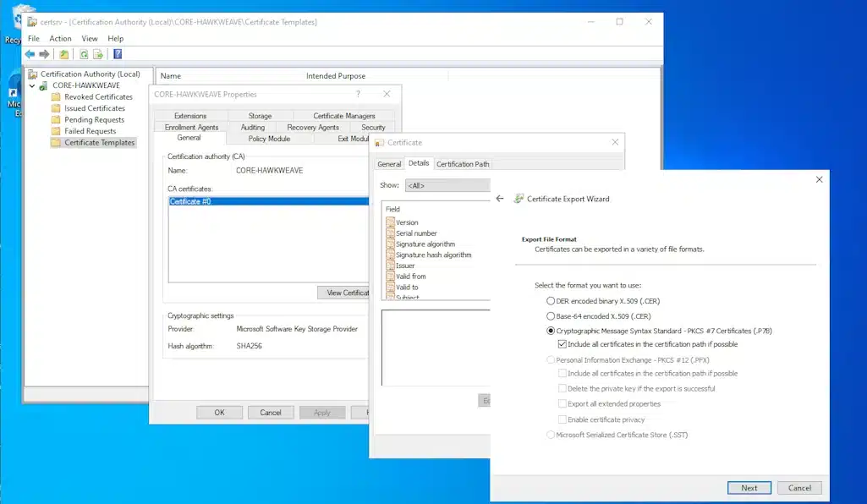Open the Recycle Bin desktop icon

coord(14,21)
